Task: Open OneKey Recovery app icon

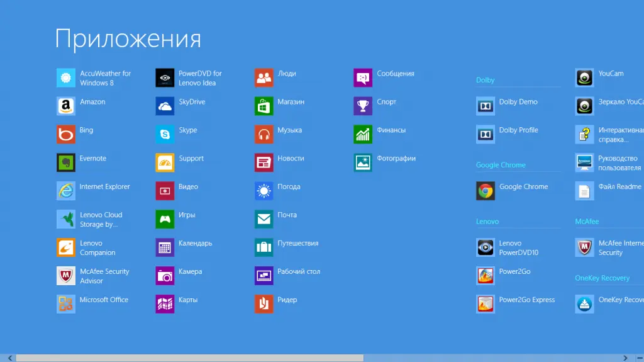Action: pos(584,304)
